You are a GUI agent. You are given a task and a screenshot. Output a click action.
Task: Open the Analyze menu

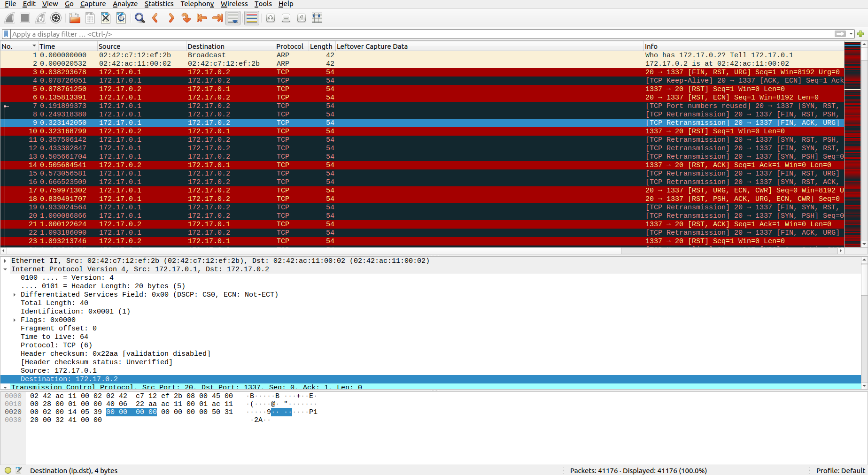pyautogui.click(x=125, y=4)
